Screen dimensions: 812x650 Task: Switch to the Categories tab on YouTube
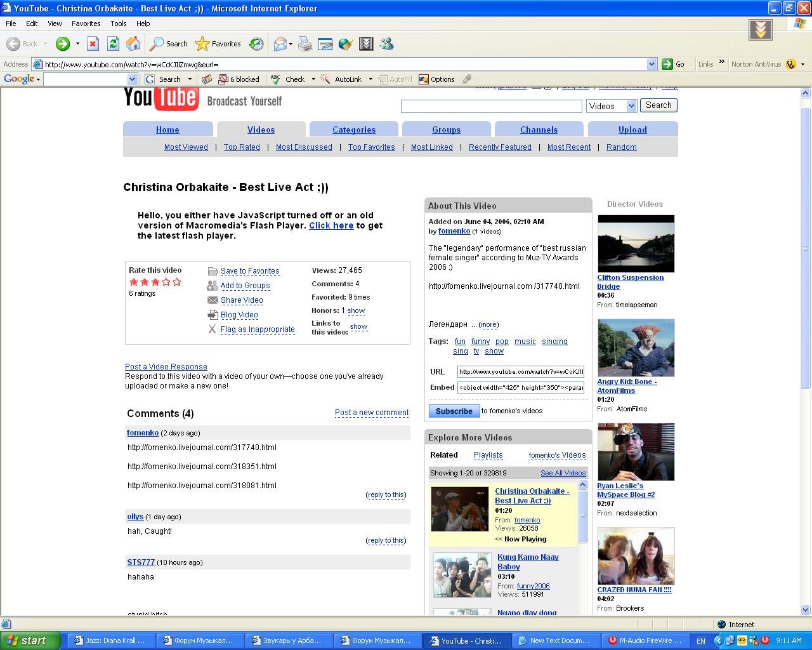coord(354,129)
